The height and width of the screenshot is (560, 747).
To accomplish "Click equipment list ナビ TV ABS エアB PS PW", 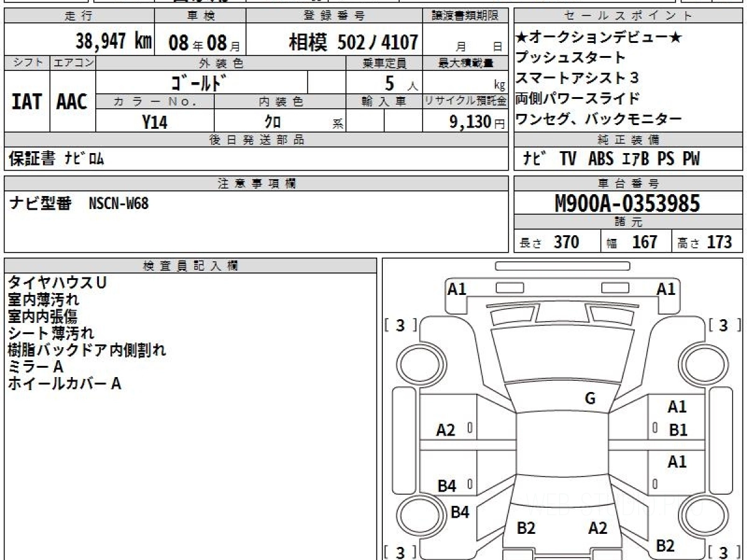I will pos(611,159).
